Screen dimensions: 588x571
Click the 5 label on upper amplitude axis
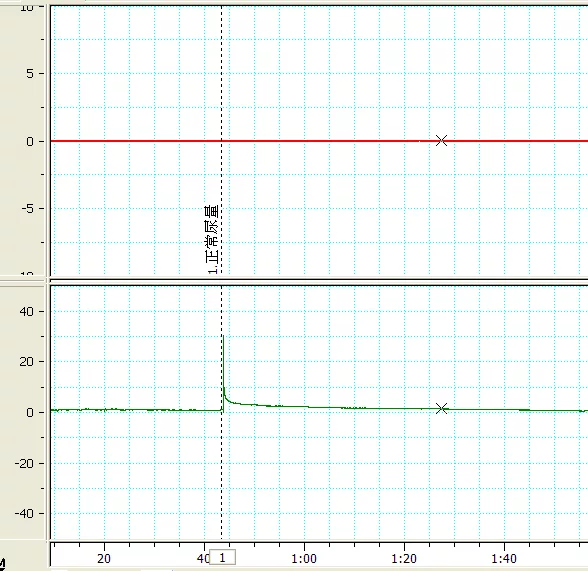pyautogui.click(x=30, y=73)
